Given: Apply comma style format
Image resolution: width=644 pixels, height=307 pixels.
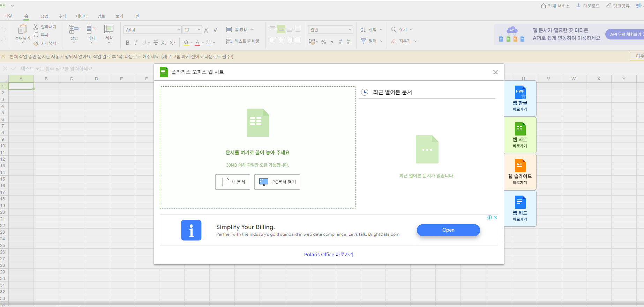Looking at the screenshot, I should pyautogui.click(x=332, y=42).
